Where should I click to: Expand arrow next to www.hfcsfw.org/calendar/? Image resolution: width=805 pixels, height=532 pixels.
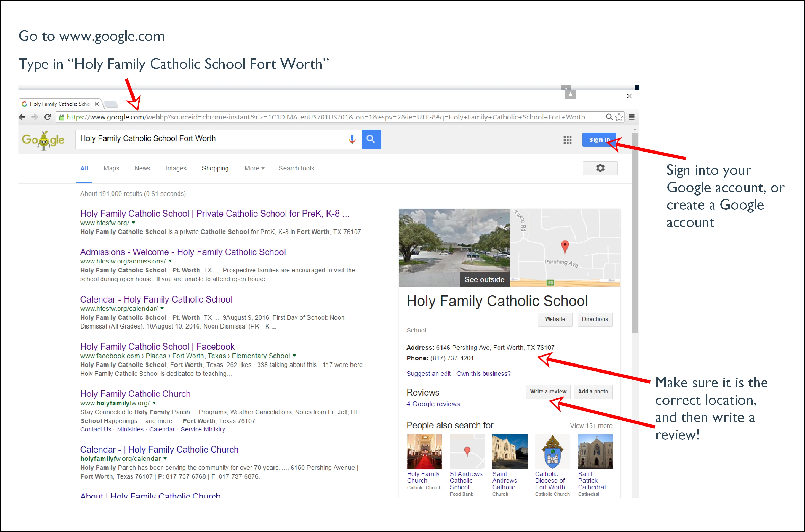coord(162,308)
